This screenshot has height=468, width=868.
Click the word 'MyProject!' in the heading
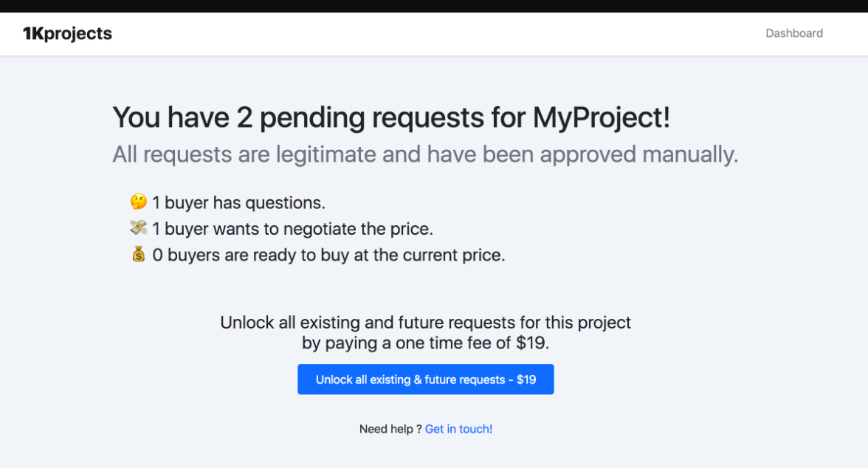click(601, 117)
